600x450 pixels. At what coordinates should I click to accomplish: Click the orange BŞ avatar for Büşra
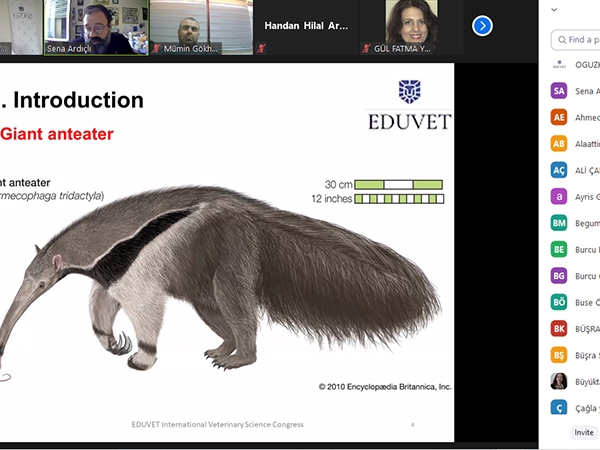coord(559,355)
